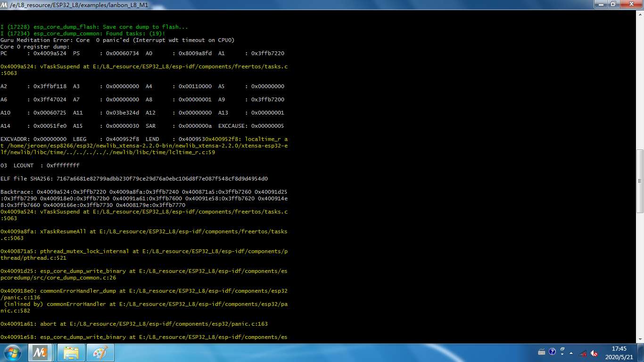Viewport: 644px width, 362px height.
Task: Open the dropdown arrow under the display tray icon
Action: tap(562, 355)
